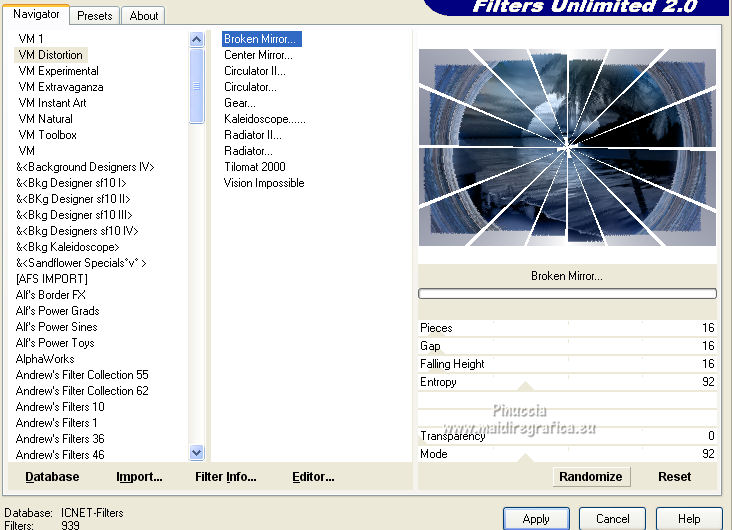Select Andrew's Filters 46 category
The width and height of the screenshot is (732, 530).
[x=60, y=455]
